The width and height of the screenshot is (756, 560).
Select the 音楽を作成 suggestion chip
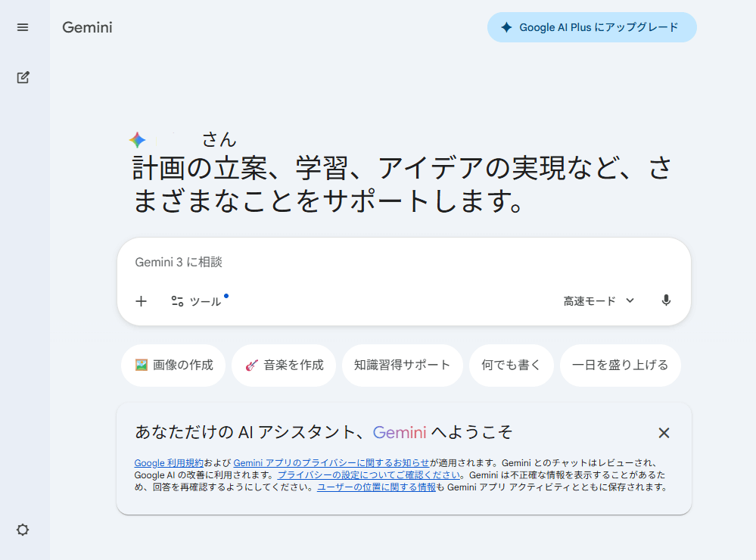pyautogui.click(x=284, y=365)
